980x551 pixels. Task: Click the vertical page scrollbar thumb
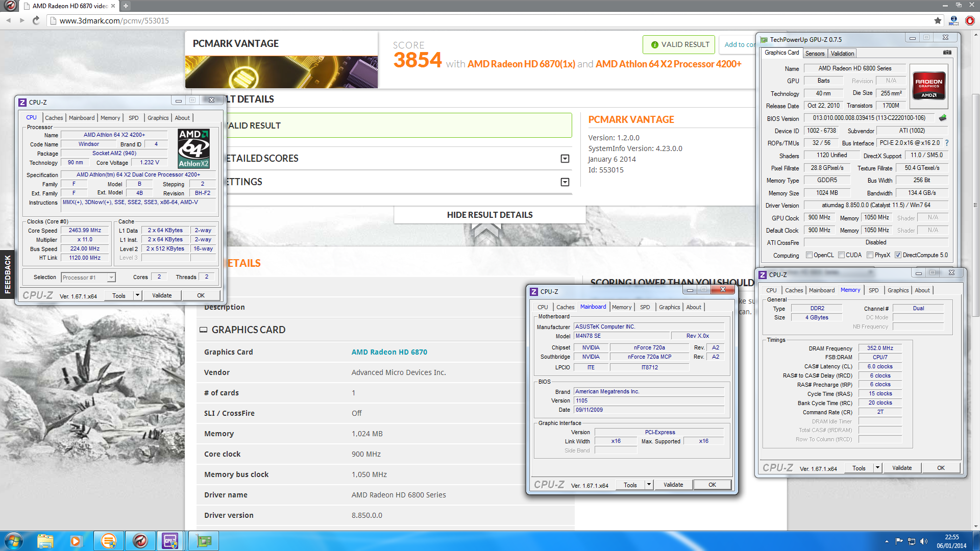(975, 204)
